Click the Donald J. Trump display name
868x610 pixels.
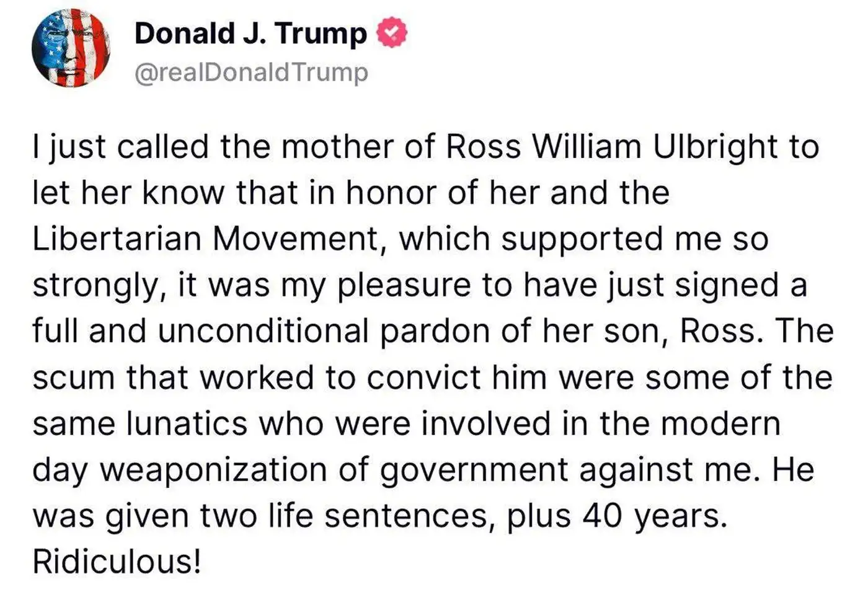(250, 33)
